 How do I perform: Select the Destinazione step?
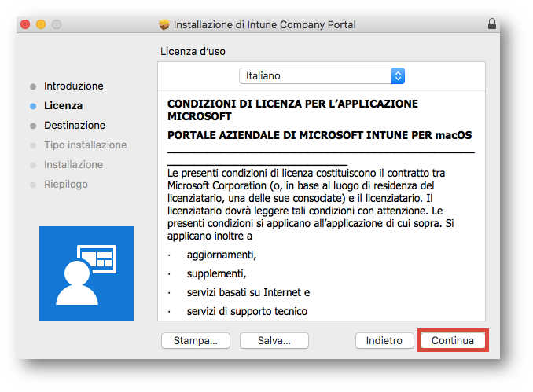(75, 126)
